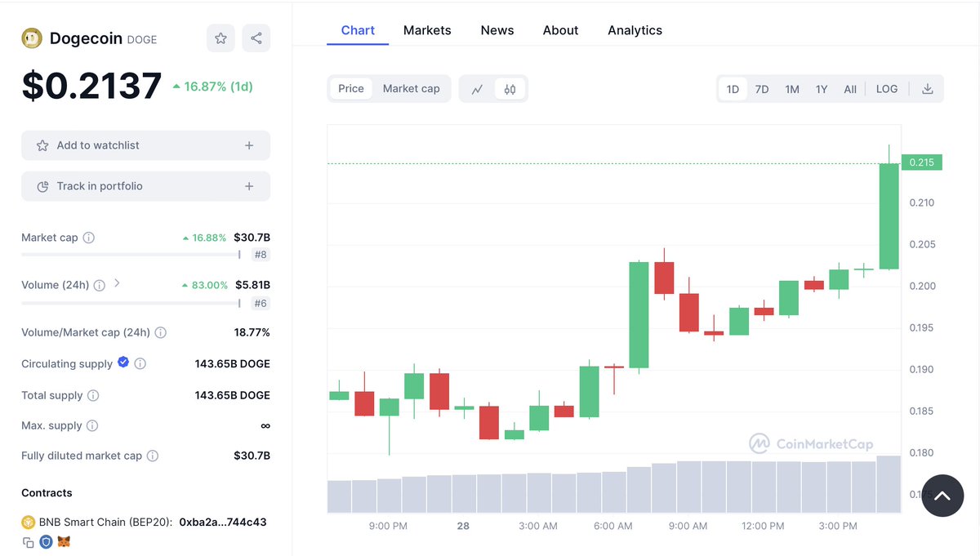Click the 143.65B DOGE circulating supply value

[x=232, y=363]
